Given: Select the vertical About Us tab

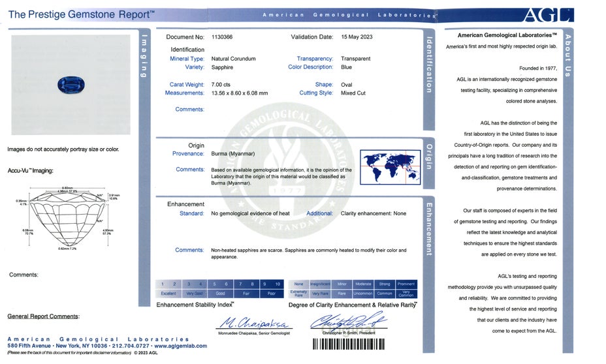Looking at the screenshot, I should [x=567, y=55].
